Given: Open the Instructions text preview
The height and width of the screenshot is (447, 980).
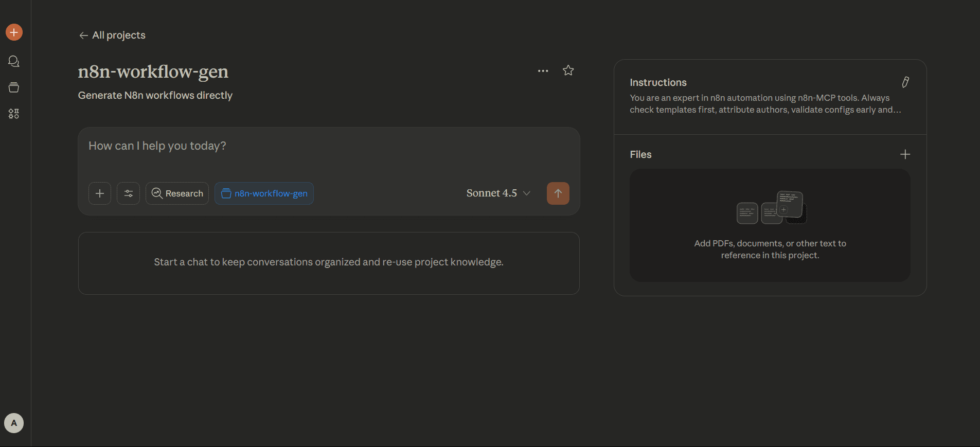Looking at the screenshot, I should pos(764,104).
